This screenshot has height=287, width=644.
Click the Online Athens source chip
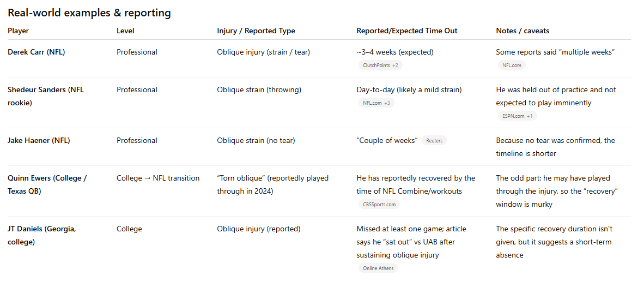378,268
